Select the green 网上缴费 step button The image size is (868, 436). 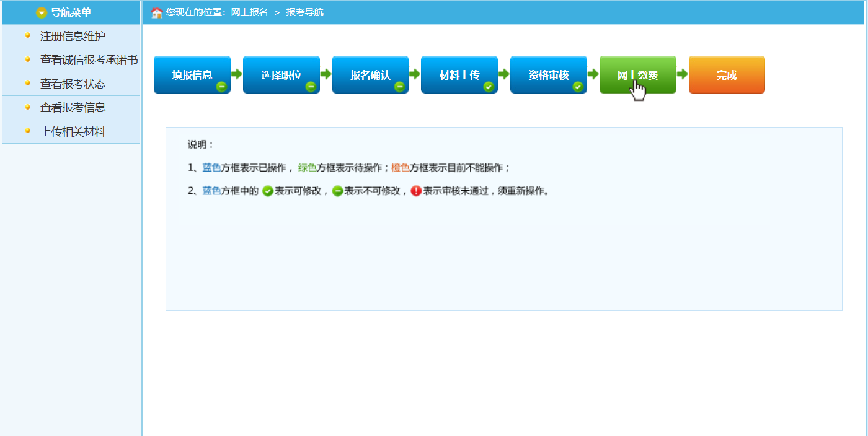click(x=637, y=75)
